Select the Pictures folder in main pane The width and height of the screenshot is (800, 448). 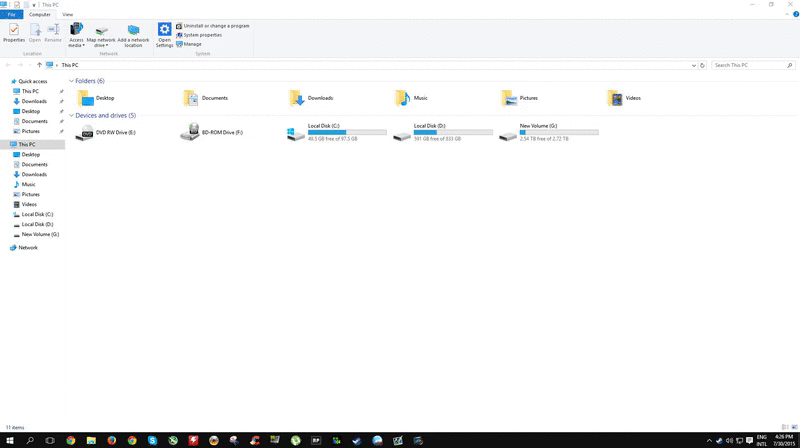coord(519,98)
